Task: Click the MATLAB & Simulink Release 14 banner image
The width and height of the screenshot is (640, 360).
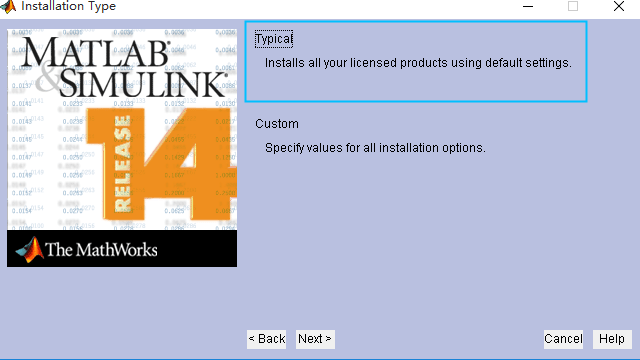Action: pyautogui.click(x=122, y=148)
